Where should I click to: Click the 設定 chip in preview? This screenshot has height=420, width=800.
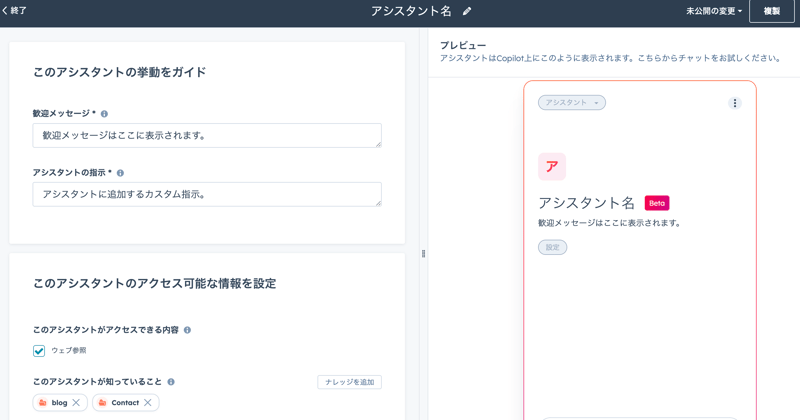(552, 247)
